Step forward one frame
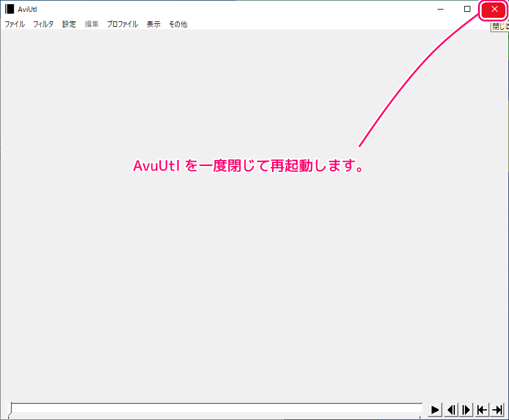Screen dimensions: 509x420 466,410
